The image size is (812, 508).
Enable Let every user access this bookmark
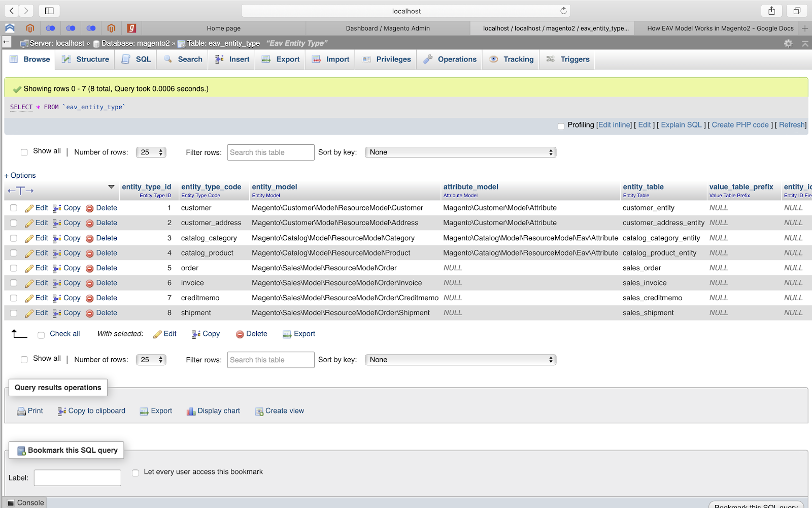(x=136, y=472)
